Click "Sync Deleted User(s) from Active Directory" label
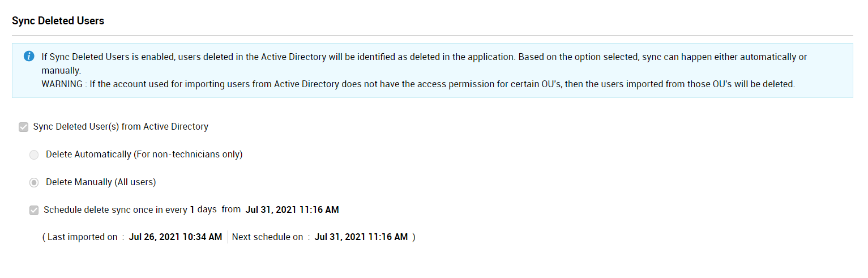Viewport: 868px width, 278px height. coord(121,126)
